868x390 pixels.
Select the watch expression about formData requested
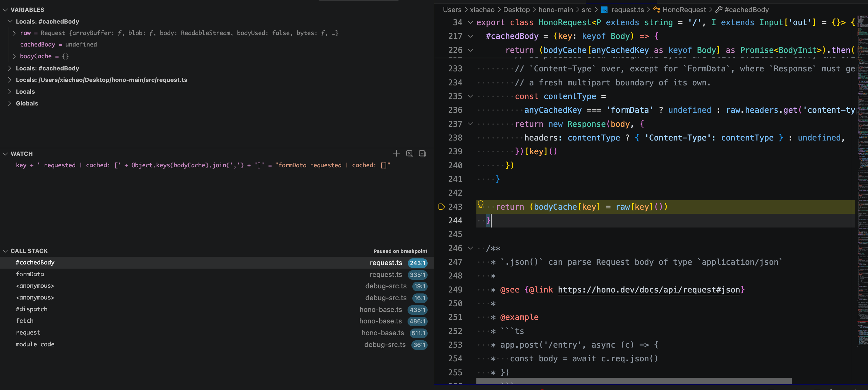217,165
